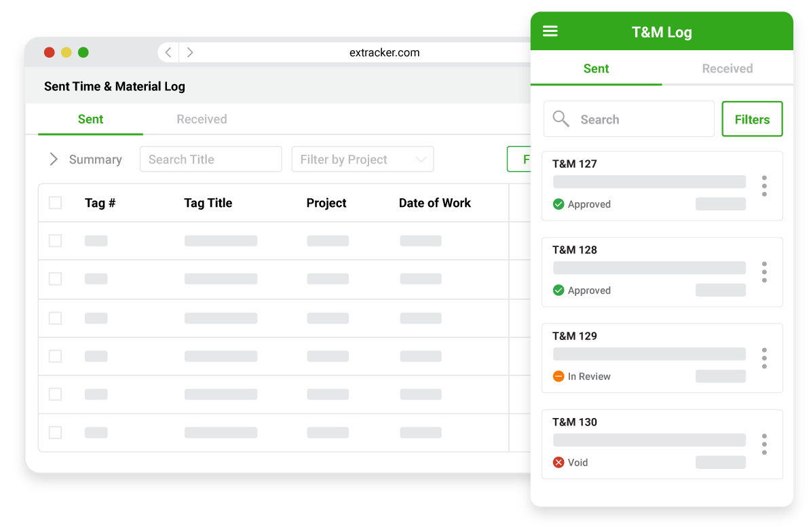Click the red Void status icon

[x=558, y=462]
